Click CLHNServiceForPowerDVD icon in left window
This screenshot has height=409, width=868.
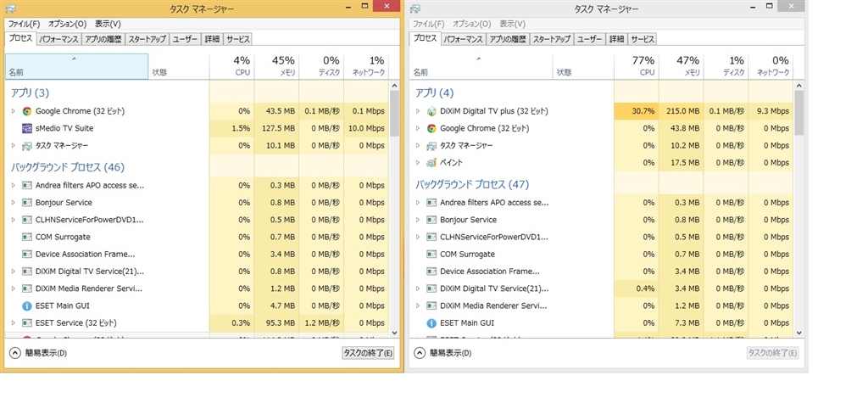(x=27, y=220)
